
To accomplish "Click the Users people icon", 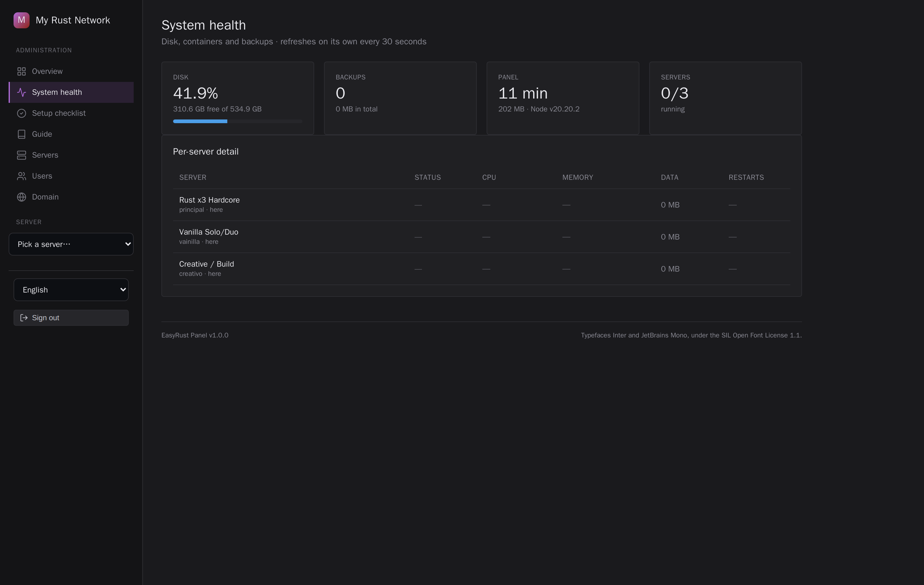I will pos(22,176).
